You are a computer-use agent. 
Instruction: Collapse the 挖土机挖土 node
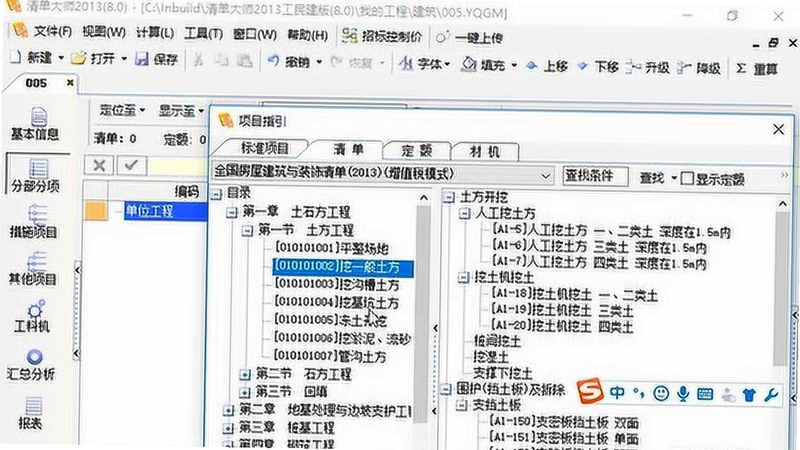(x=463, y=278)
